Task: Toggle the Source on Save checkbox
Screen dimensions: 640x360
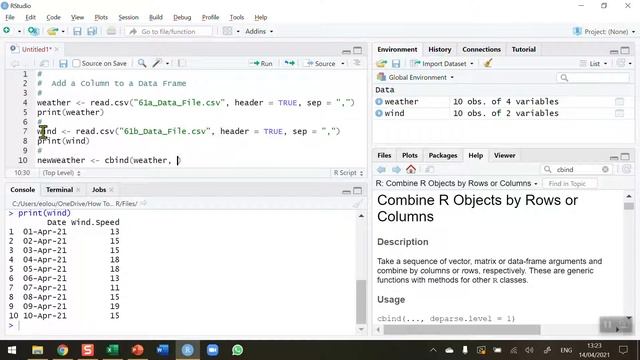Action: (76, 63)
